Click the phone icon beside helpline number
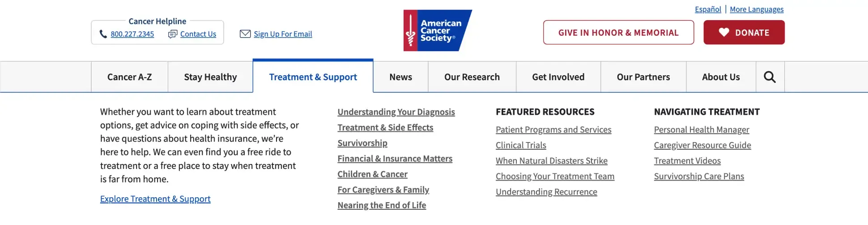Screen dimensions: 868x225 pos(103,34)
